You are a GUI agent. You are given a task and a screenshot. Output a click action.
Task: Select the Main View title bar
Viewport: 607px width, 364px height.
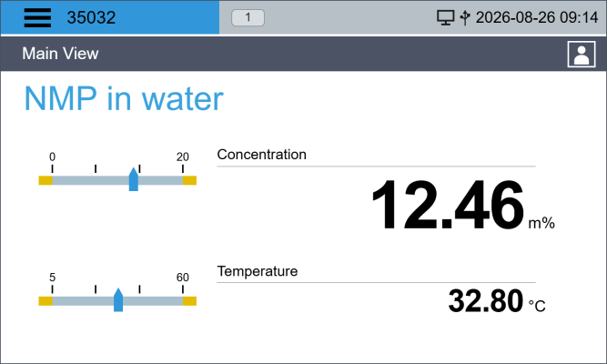(304, 54)
